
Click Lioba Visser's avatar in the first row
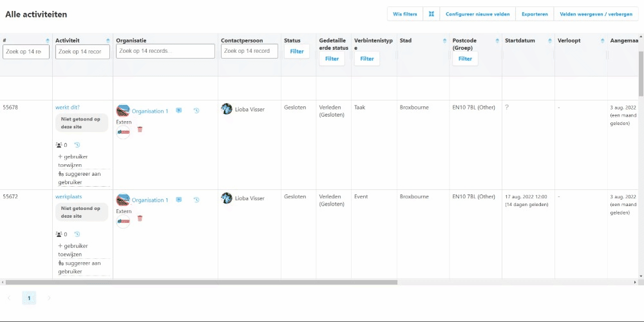(x=227, y=109)
